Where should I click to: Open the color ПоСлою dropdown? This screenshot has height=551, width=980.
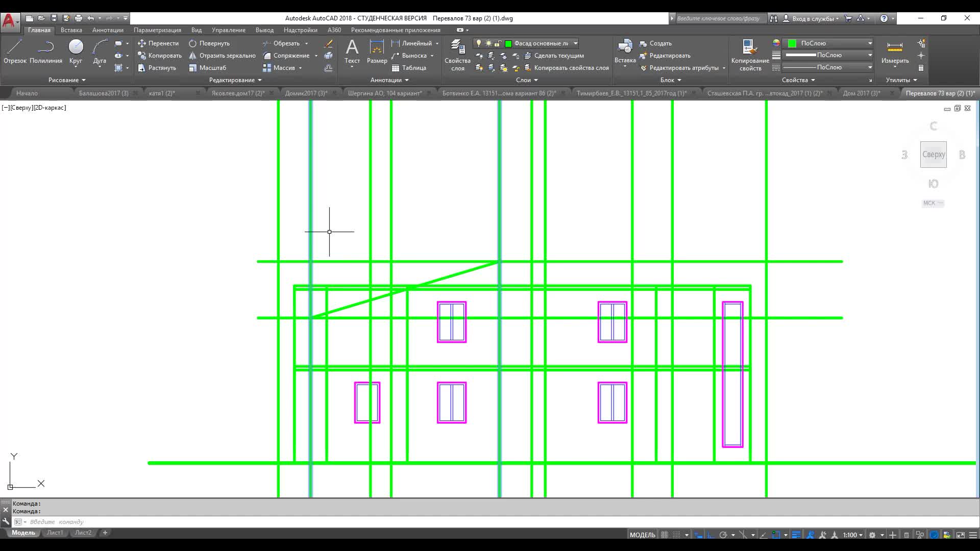[x=870, y=43]
